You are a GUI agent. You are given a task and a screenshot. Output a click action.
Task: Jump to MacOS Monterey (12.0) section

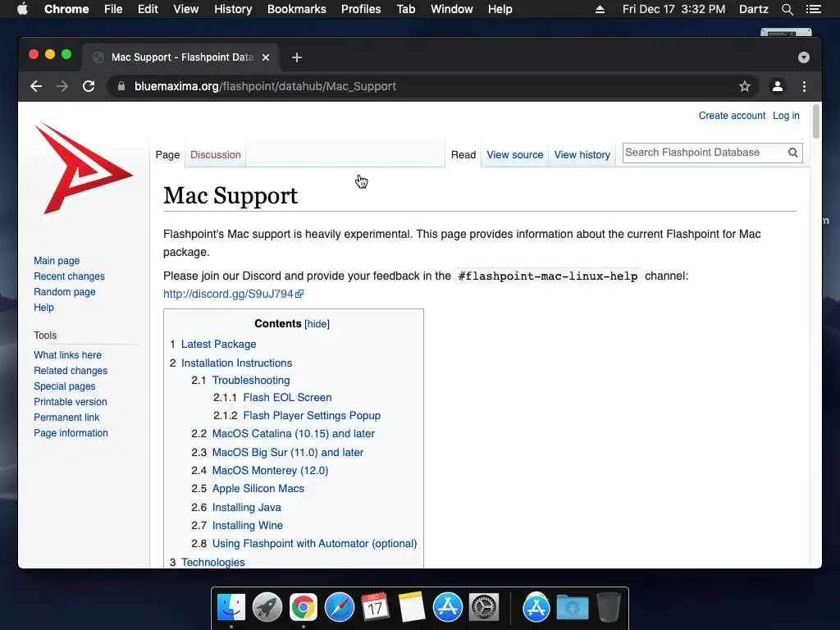click(x=270, y=470)
